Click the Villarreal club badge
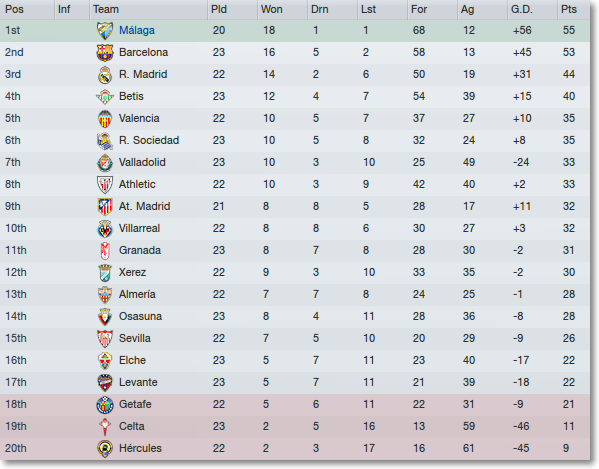Screen dimensions: 599x469 pos(105,229)
